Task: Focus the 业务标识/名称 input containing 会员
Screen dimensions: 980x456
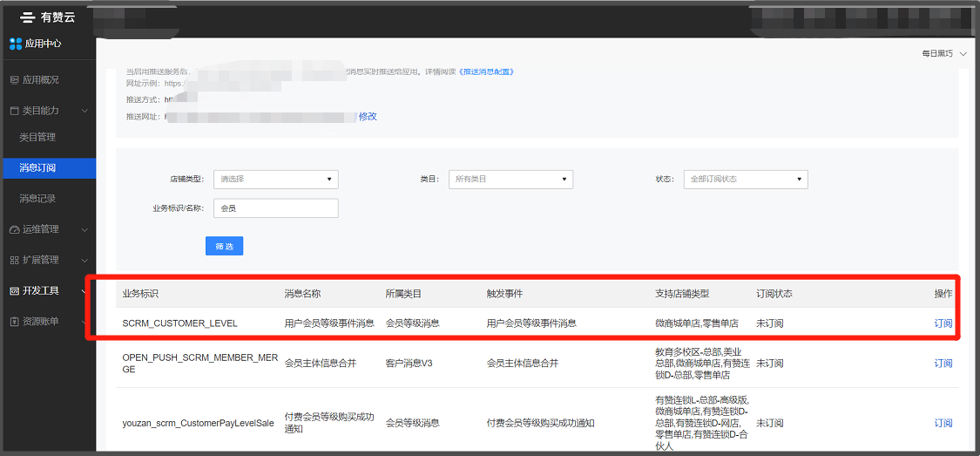Action: (x=275, y=208)
